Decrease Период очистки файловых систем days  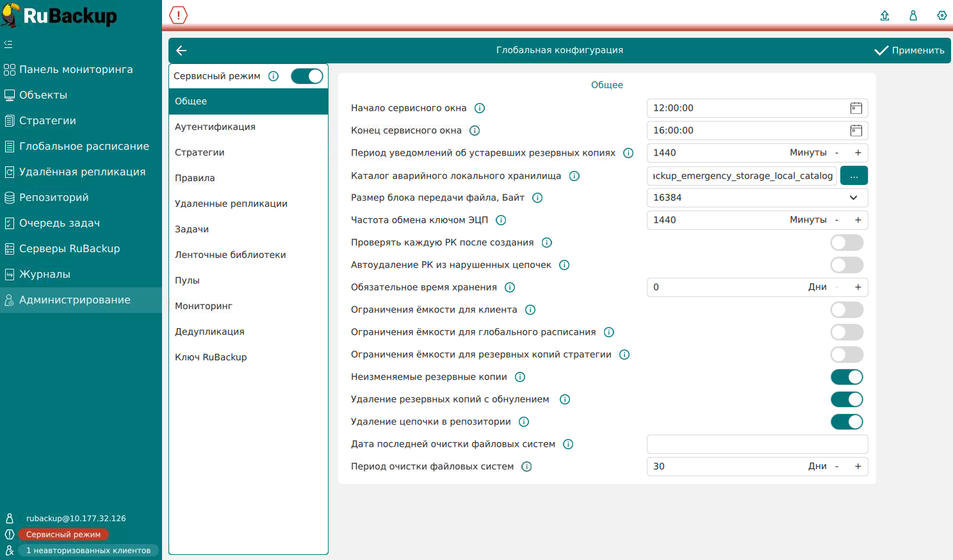pyautogui.click(x=837, y=467)
